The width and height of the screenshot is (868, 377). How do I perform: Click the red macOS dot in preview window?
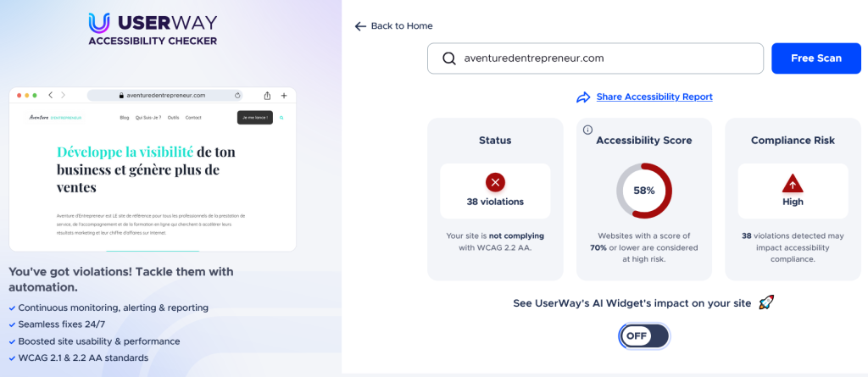coord(19,95)
